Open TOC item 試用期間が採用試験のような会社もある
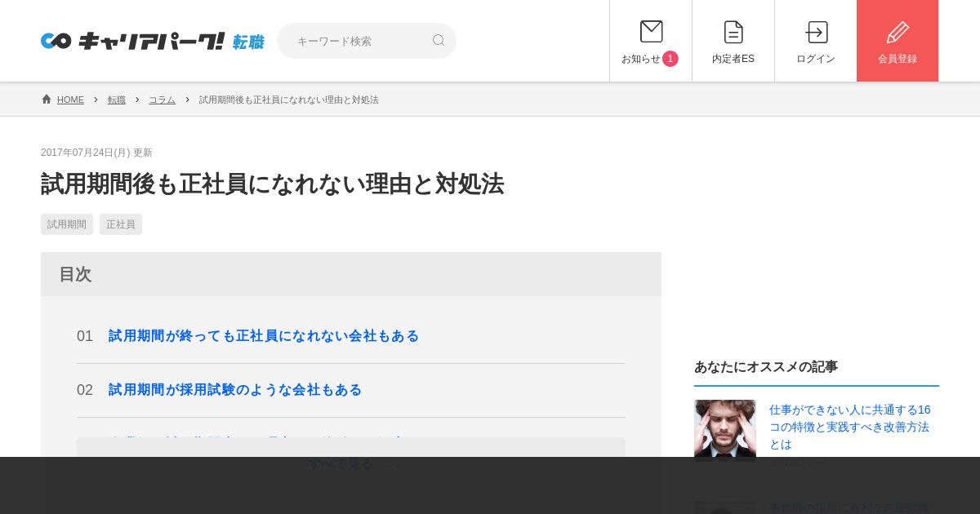 235,390
